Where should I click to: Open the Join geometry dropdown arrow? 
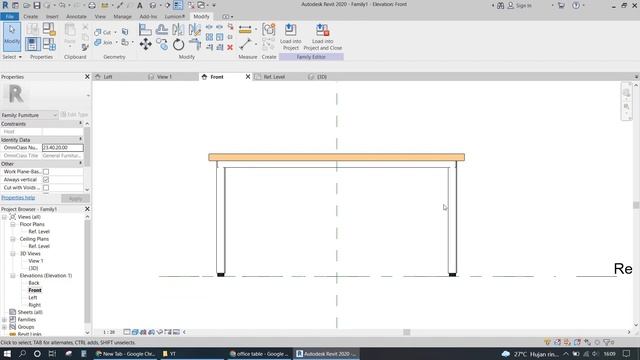point(116,42)
